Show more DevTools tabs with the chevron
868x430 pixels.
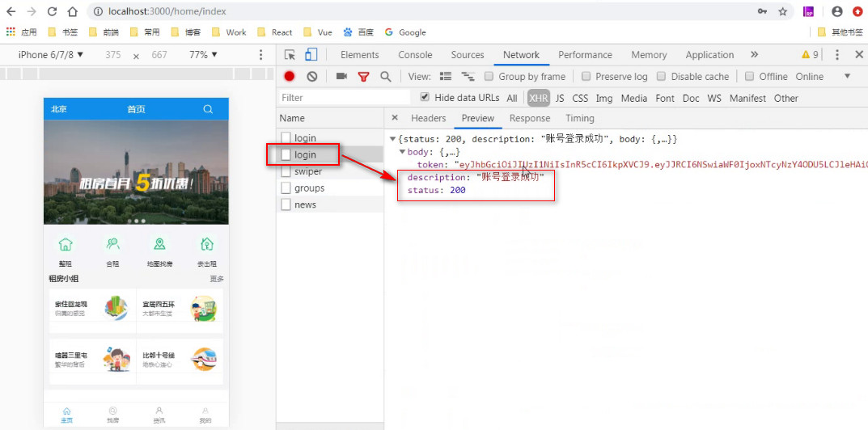(x=754, y=54)
